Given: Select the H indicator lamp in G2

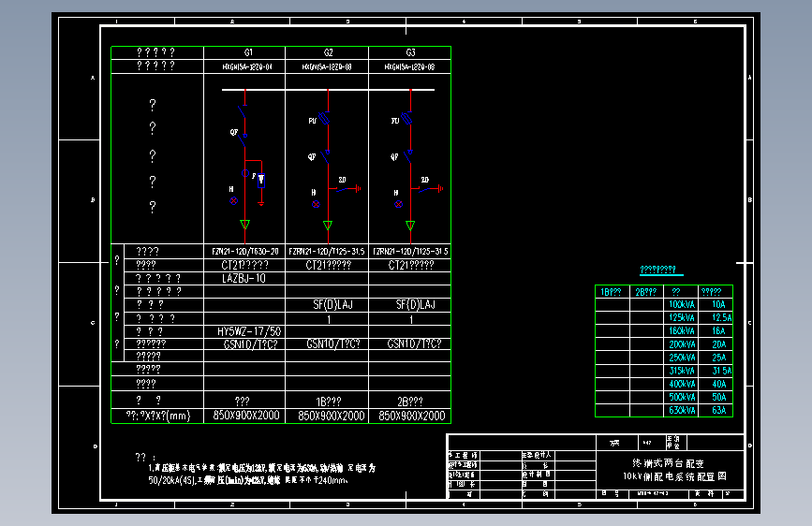Looking at the screenshot, I should [316, 204].
